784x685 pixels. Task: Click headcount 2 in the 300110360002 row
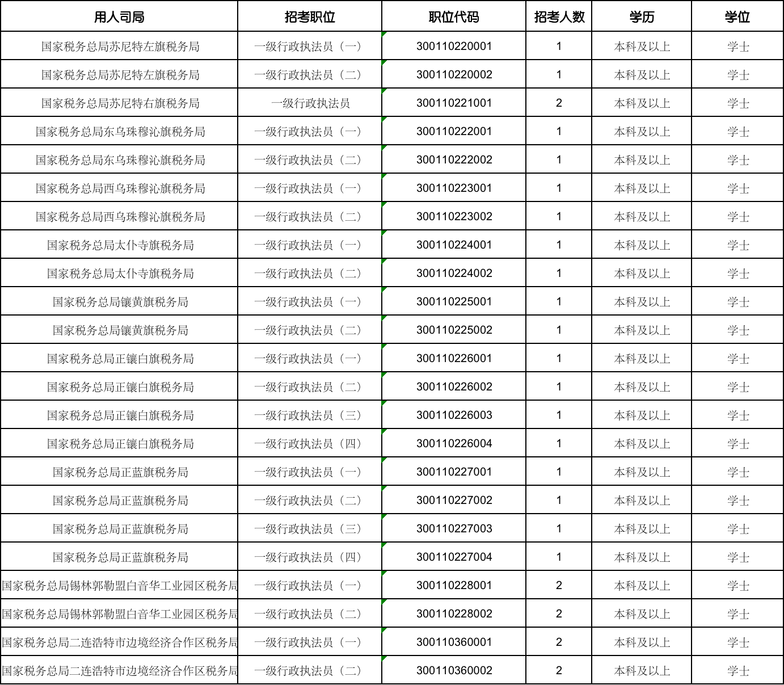click(x=559, y=670)
